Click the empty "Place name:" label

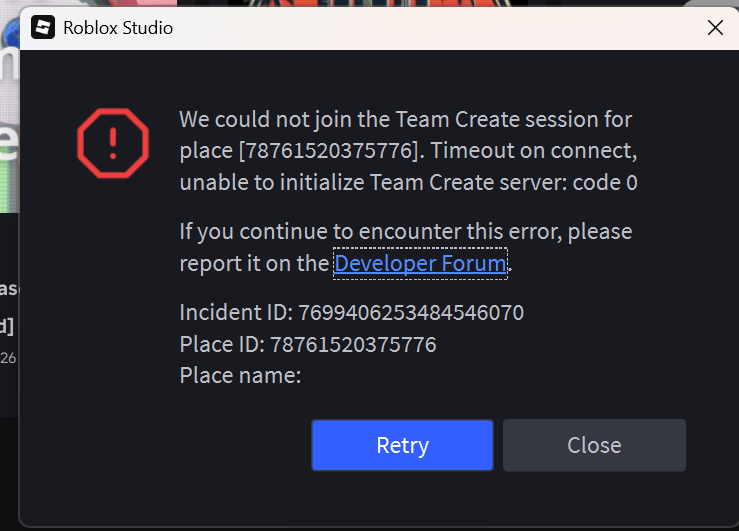click(x=240, y=376)
